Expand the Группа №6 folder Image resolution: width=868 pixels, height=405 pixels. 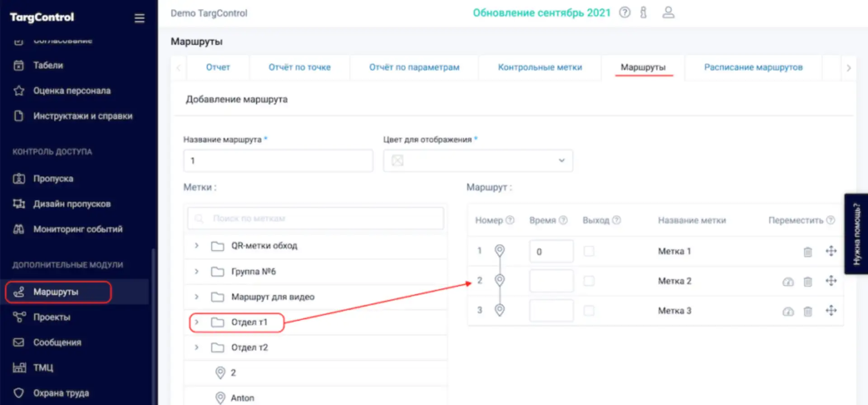tap(197, 271)
